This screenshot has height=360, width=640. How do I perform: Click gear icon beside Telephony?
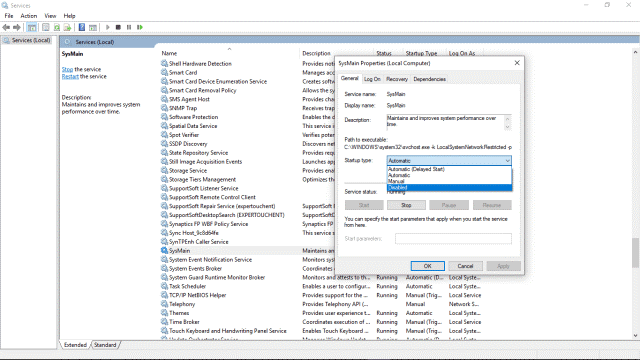[164, 304]
